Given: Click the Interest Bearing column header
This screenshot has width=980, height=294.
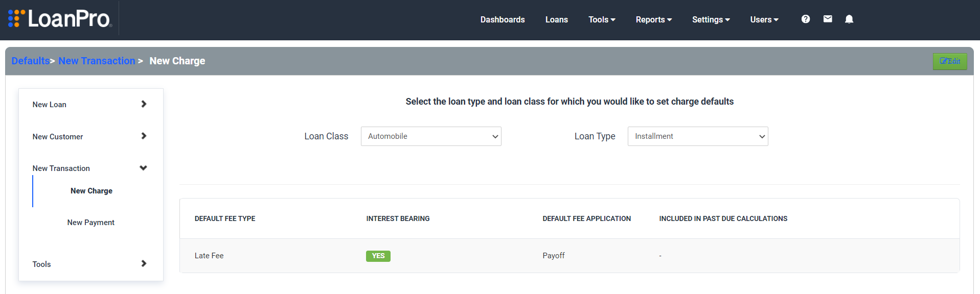Looking at the screenshot, I should click(398, 218).
